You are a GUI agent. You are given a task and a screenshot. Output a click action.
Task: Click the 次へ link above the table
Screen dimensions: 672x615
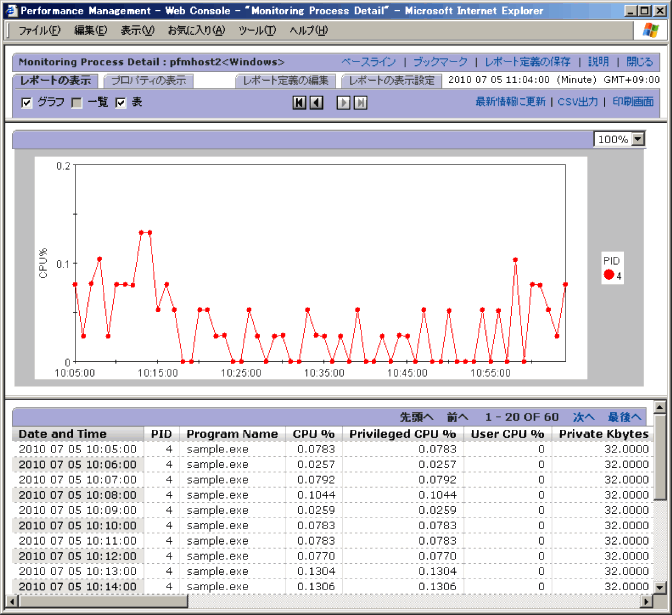coord(583,416)
